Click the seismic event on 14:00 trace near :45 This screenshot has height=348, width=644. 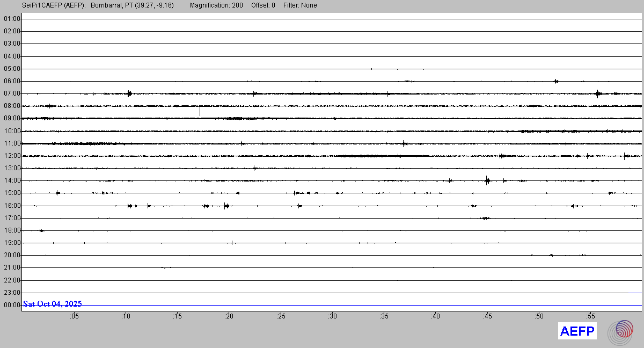pyautogui.click(x=487, y=180)
